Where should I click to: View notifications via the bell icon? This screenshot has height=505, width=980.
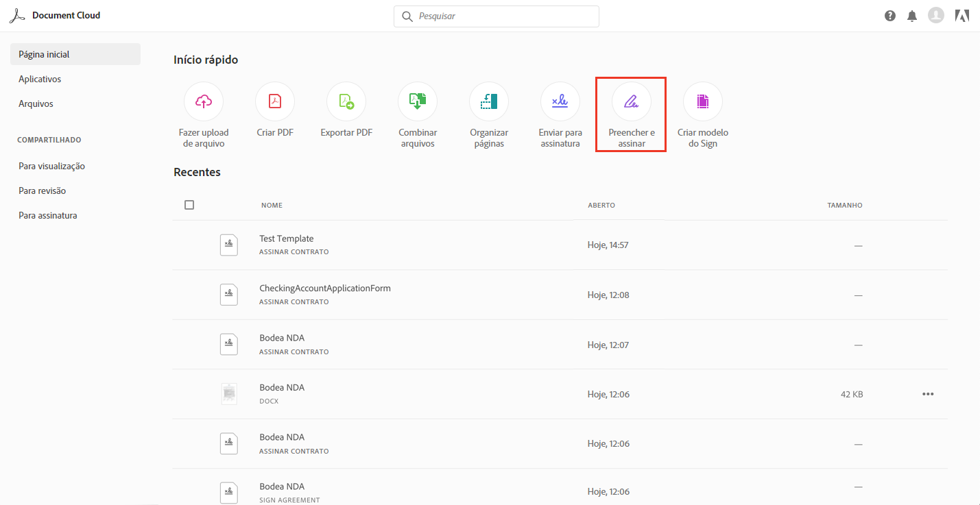(912, 16)
